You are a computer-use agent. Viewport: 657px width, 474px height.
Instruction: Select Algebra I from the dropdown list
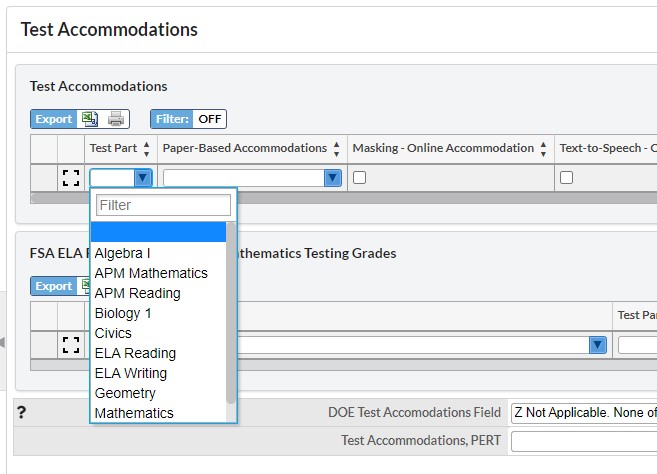tap(122, 253)
